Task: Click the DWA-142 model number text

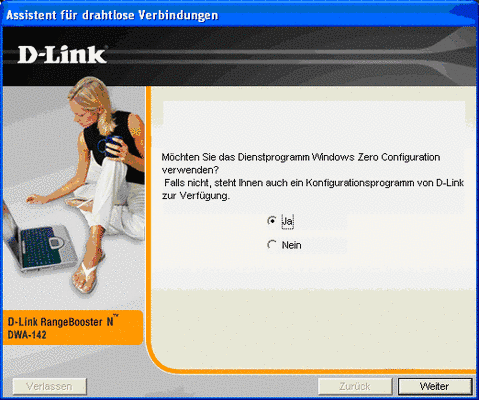Action: (27, 335)
